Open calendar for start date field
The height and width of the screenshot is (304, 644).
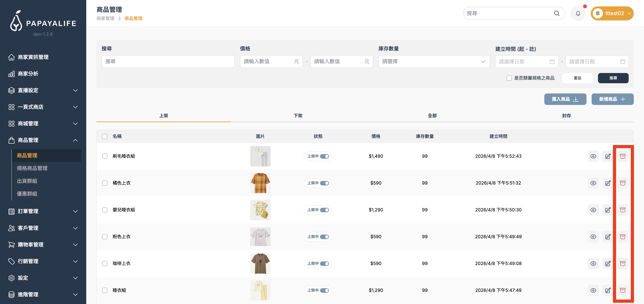click(552, 62)
